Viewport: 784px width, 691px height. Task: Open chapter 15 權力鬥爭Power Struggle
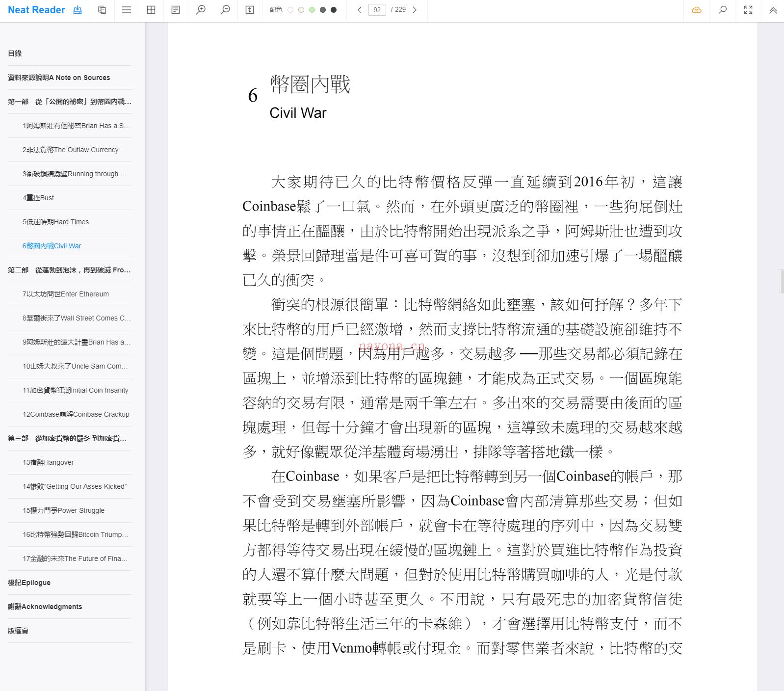click(x=70, y=510)
